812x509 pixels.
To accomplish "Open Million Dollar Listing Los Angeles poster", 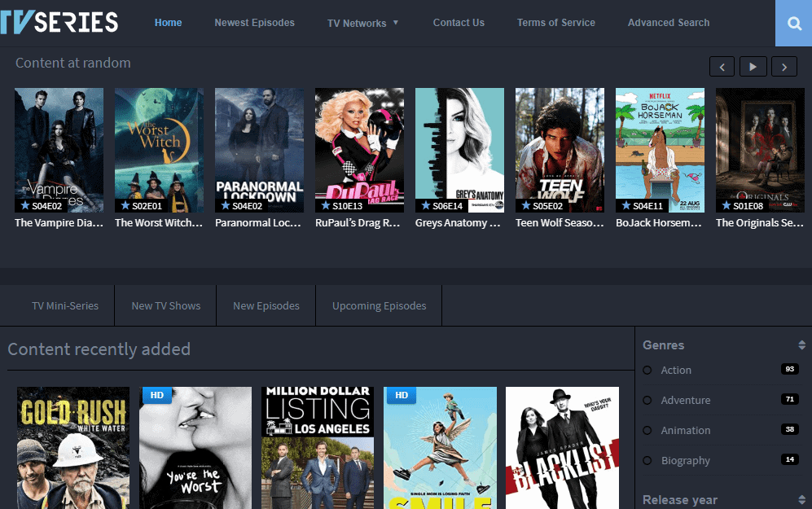I will (x=318, y=448).
